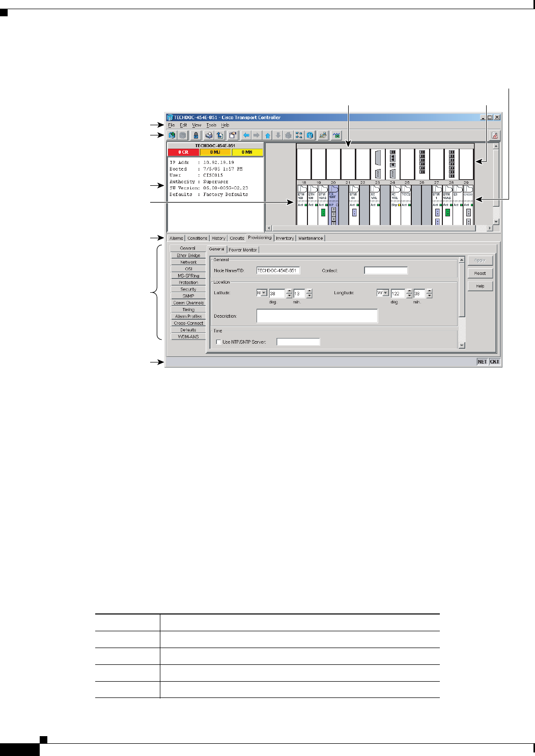Image resolution: width=535 pixels, height=756 pixels.
Task: Click into the Contact field
Action: [x=386, y=271]
